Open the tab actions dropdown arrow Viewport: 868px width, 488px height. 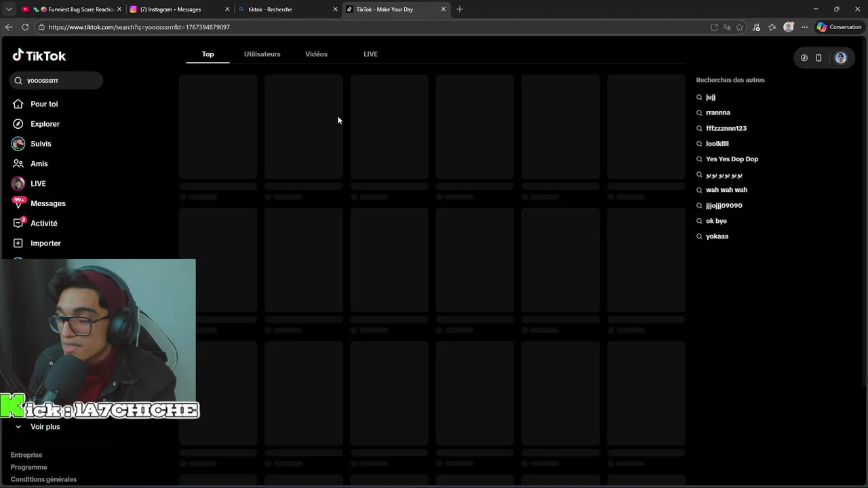pyautogui.click(x=9, y=9)
